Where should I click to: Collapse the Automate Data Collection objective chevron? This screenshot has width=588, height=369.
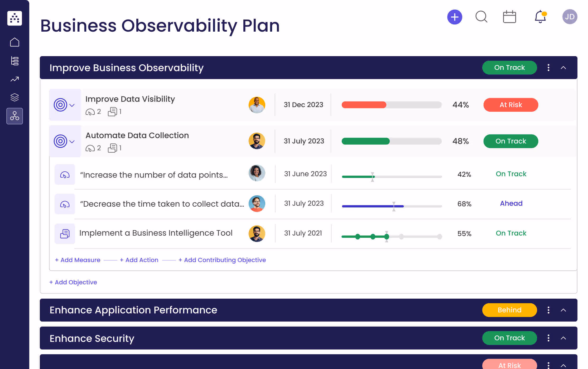tap(72, 142)
